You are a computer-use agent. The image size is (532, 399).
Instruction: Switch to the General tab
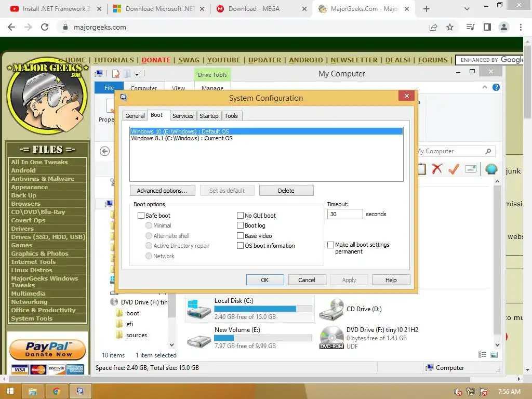tap(135, 116)
